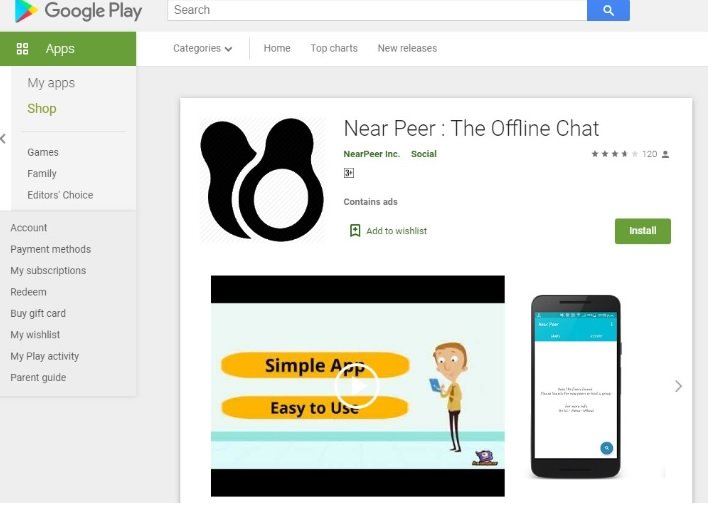Expand the Categories dropdown
708x509 pixels.
tap(202, 48)
